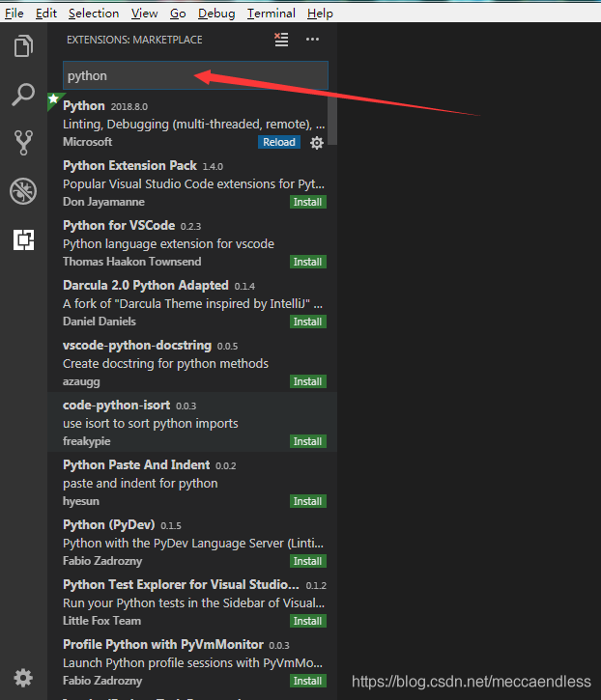Click 'Python language extension for vscode' description
601x700 pixels.
tap(168, 244)
